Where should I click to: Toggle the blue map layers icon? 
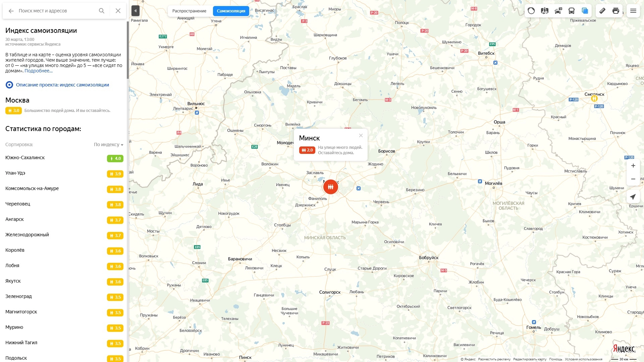click(585, 11)
